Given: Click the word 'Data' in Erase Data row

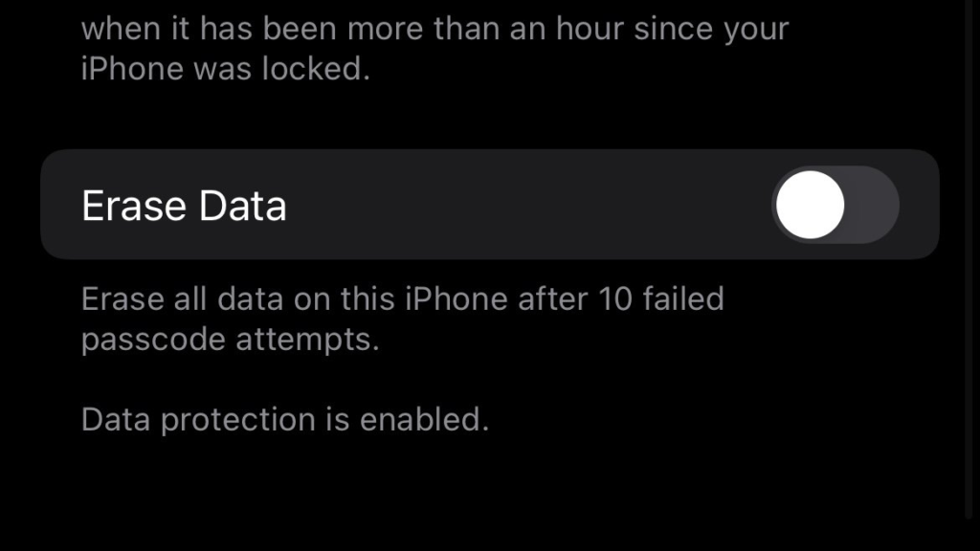Looking at the screenshot, I should 242,206.
